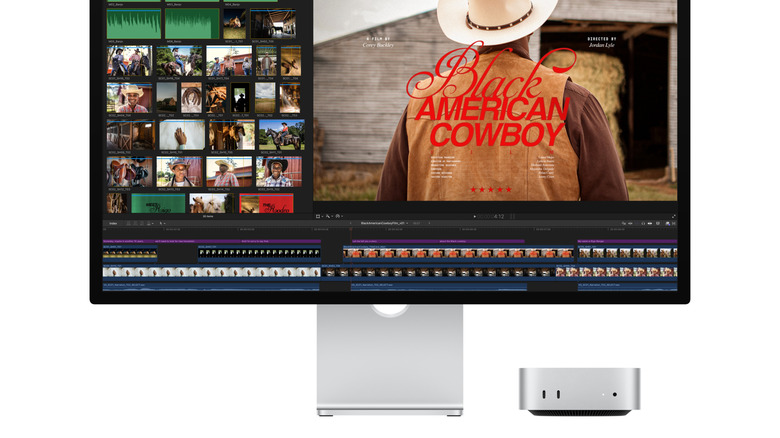Select the browser thumbnail of two riders on horses

click(x=129, y=61)
